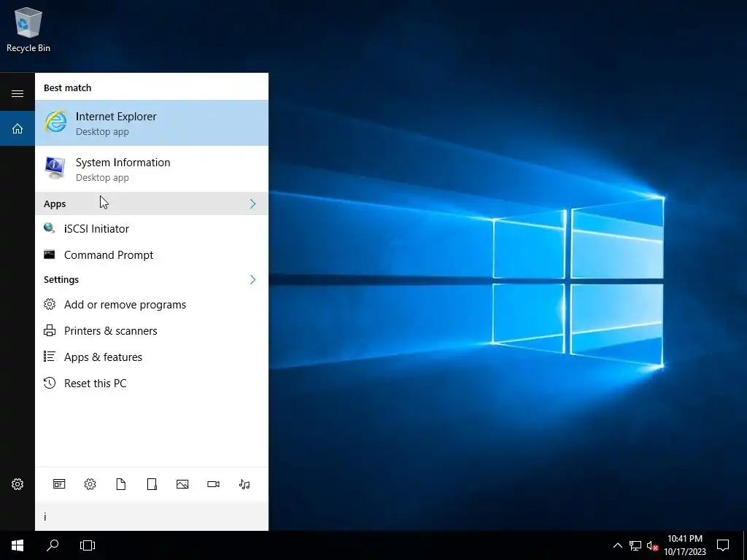Viewport: 747px width, 560px height.
Task: Launch Command Prompt from results
Action: coord(152,254)
